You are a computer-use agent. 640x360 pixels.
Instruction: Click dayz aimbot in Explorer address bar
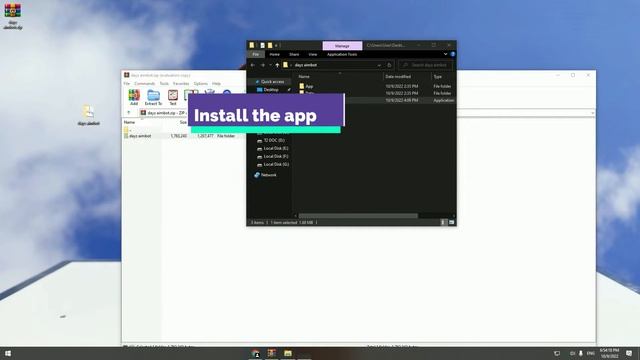coord(306,65)
